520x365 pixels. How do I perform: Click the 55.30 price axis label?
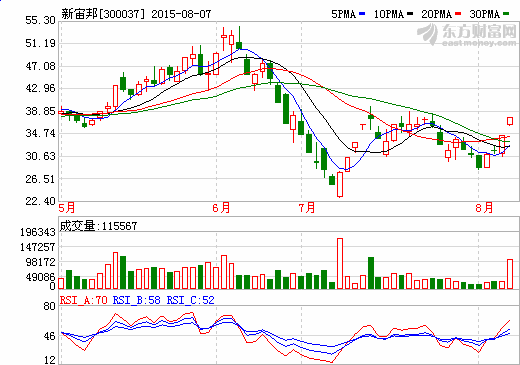coord(40,20)
